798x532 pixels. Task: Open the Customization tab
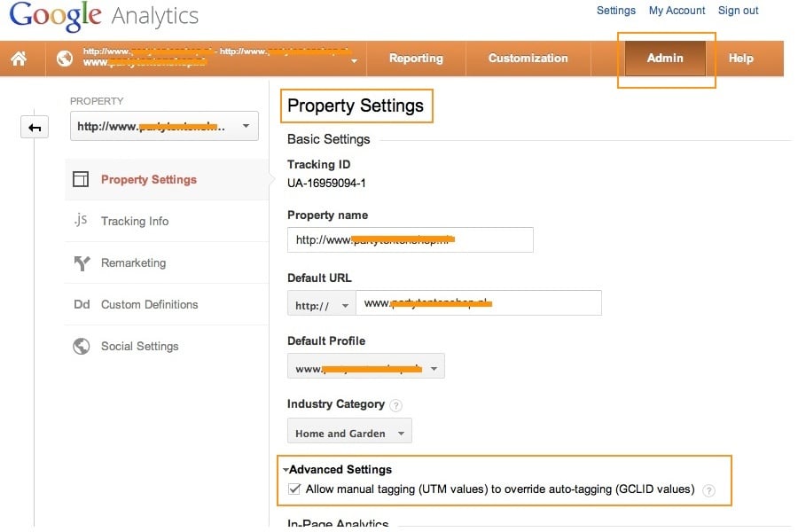(x=527, y=58)
